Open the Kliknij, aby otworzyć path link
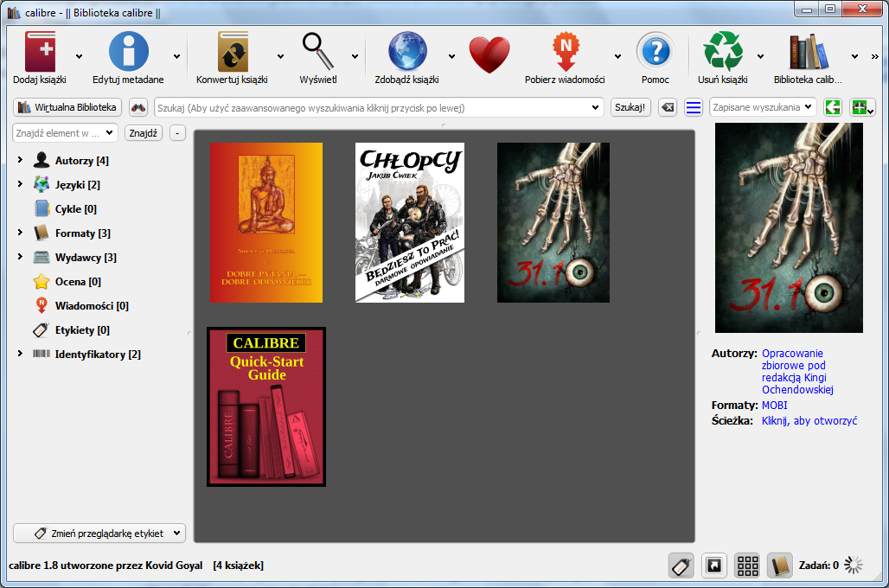889x588 pixels. (x=809, y=421)
